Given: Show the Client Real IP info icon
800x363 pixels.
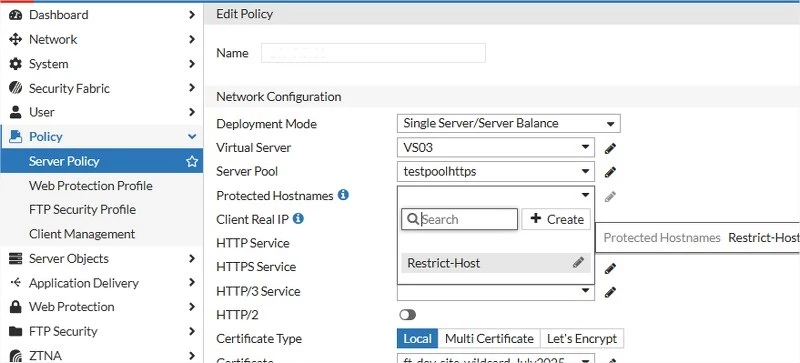Looking at the screenshot, I should pyautogui.click(x=298, y=219).
